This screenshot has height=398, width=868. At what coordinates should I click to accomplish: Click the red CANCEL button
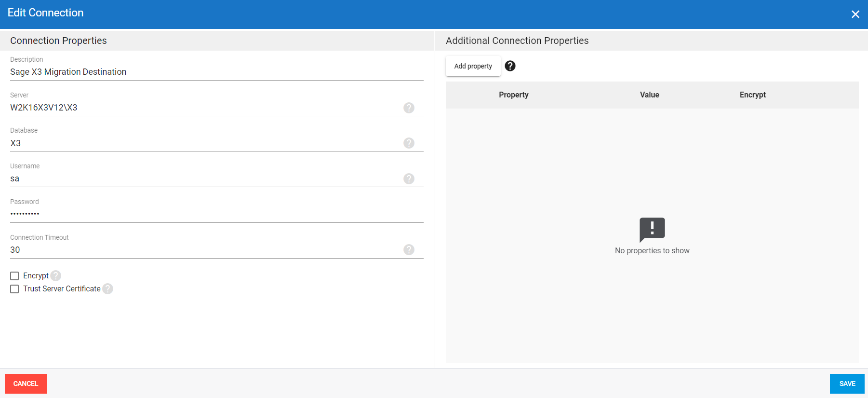(26, 384)
